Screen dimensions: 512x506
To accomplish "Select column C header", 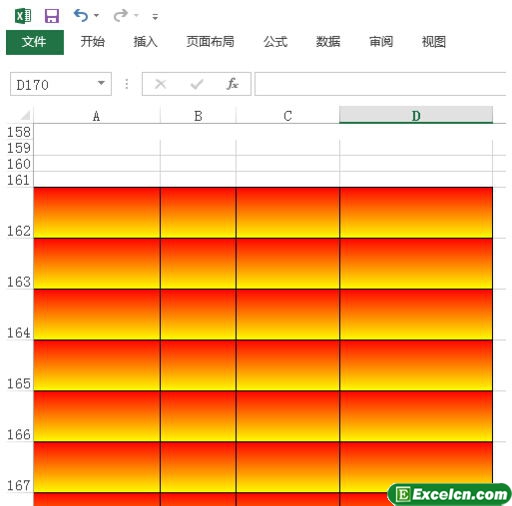I will pos(288,116).
